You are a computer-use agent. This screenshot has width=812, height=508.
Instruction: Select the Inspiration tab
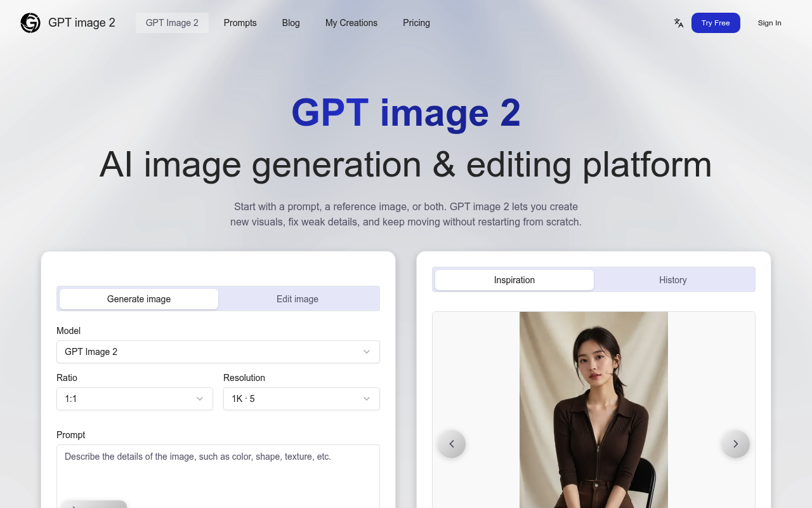click(x=514, y=280)
